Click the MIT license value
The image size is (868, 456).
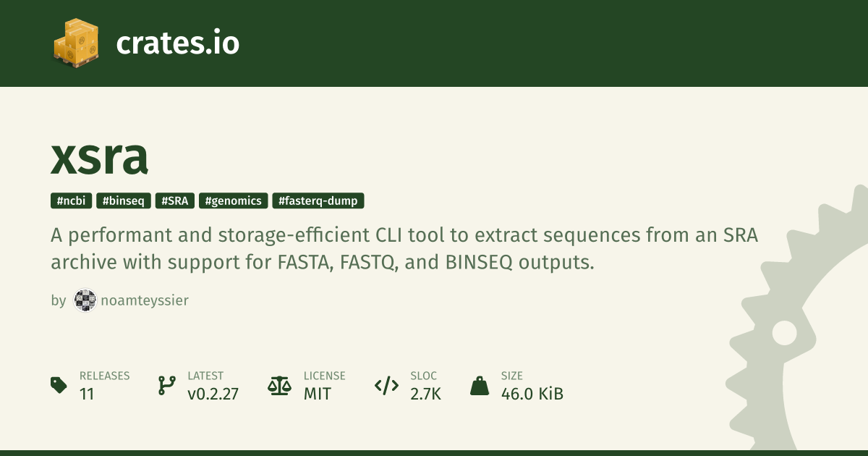(x=317, y=394)
